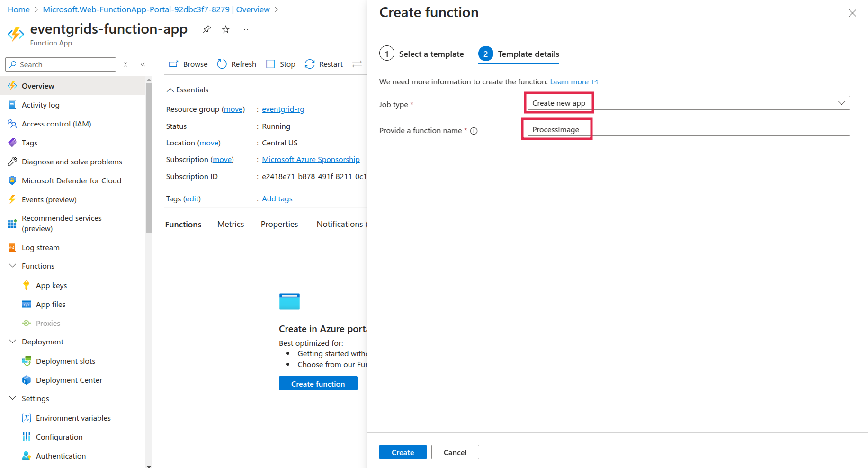
Task: Collapse the left navigation menu
Action: (x=143, y=64)
